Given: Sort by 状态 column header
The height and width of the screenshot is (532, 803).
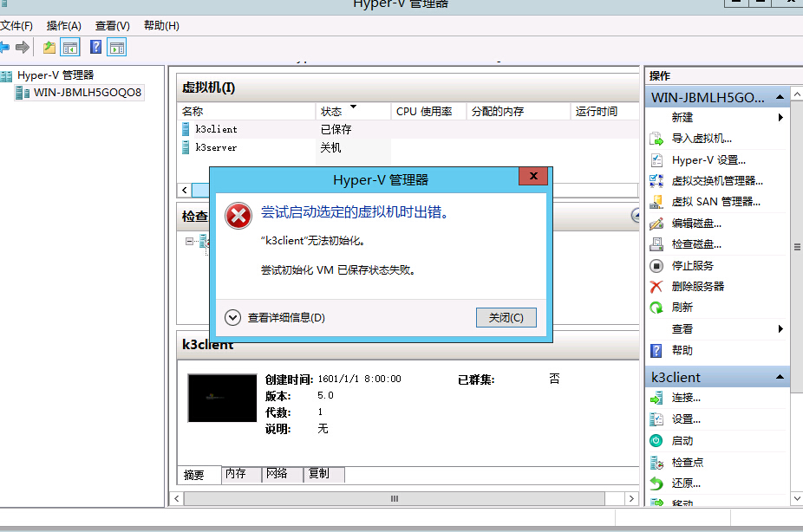Looking at the screenshot, I should point(353,112).
